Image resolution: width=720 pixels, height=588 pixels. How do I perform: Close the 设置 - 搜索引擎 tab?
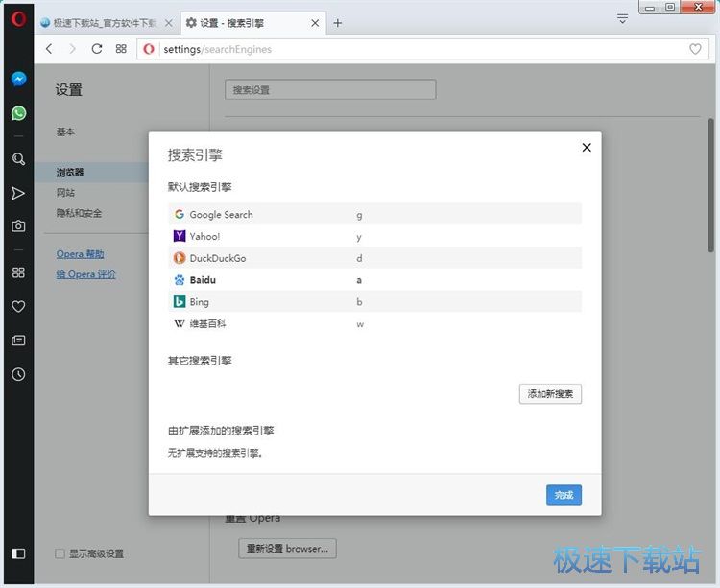[x=315, y=23]
